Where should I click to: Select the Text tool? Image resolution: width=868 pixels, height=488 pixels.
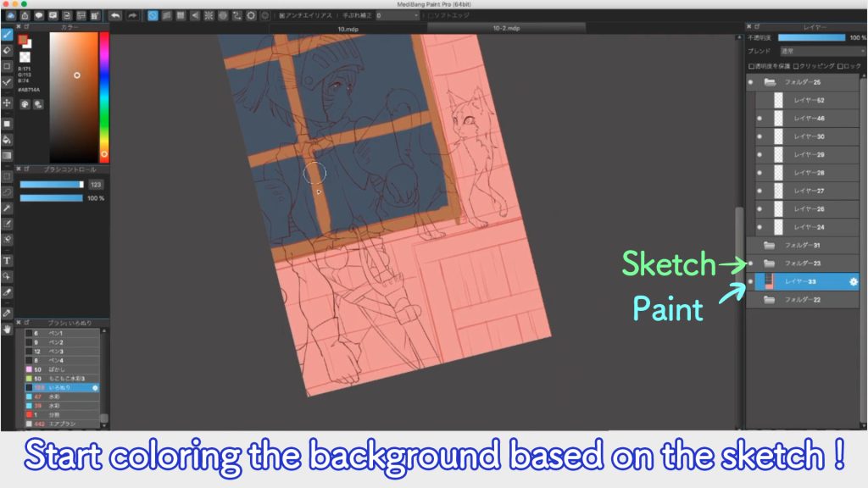(7, 261)
